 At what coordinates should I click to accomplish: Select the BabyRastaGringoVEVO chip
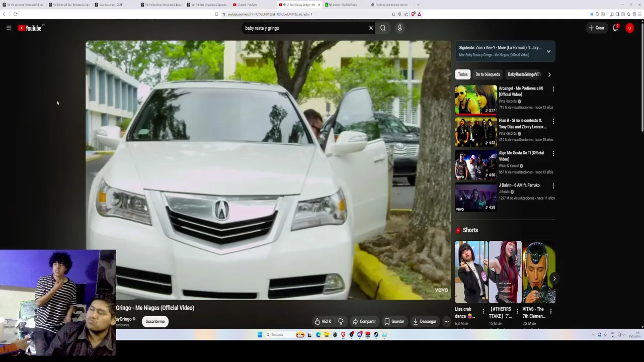pyautogui.click(x=524, y=74)
